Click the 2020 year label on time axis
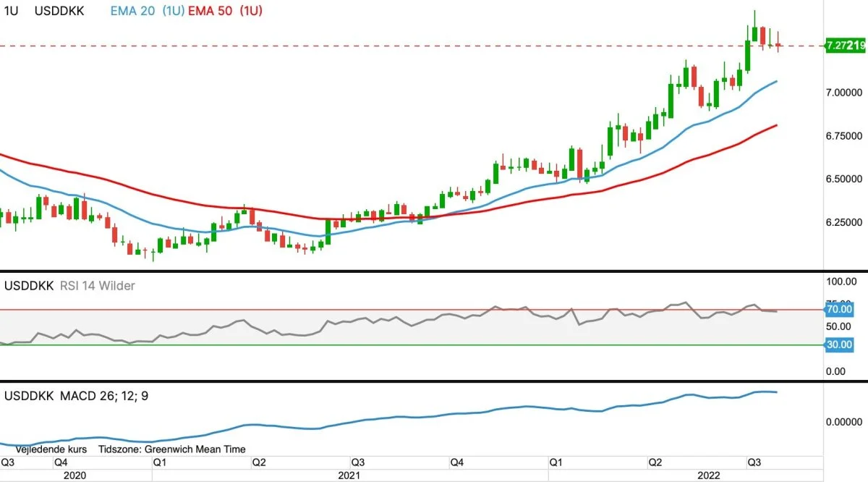This screenshot has height=482, width=868. click(x=75, y=475)
